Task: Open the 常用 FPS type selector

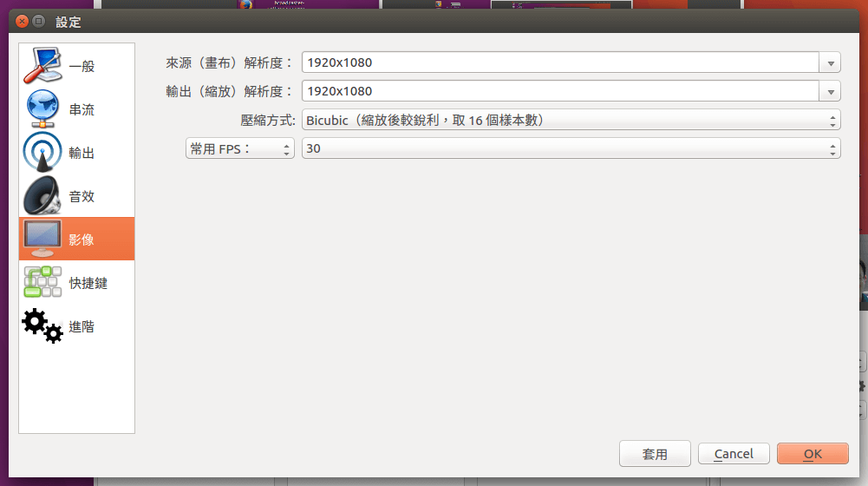Action: click(x=240, y=149)
